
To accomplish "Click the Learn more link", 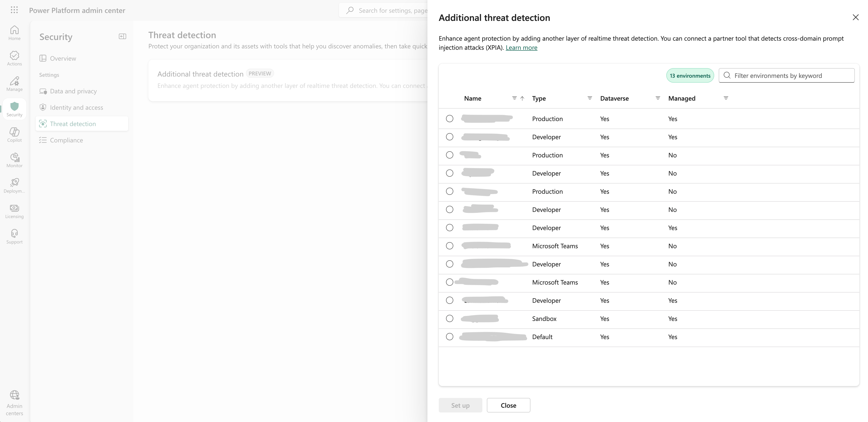I will point(521,47).
